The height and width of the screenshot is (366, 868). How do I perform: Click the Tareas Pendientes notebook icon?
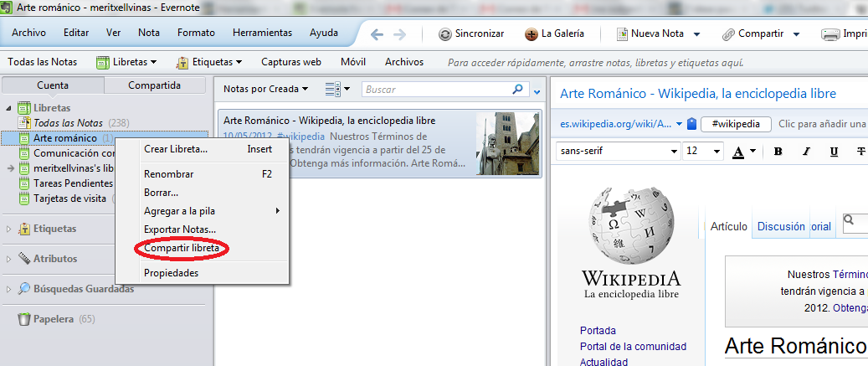click(x=23, y=183)
